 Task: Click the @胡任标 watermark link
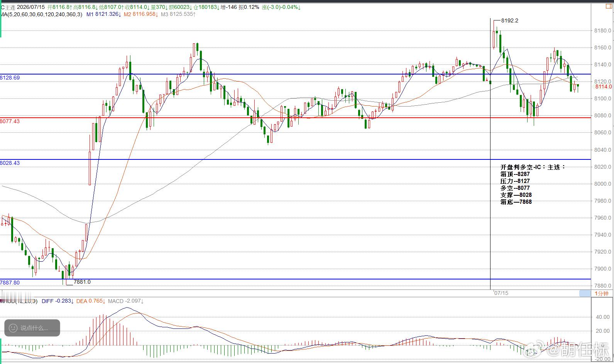[x=577, y=350]
